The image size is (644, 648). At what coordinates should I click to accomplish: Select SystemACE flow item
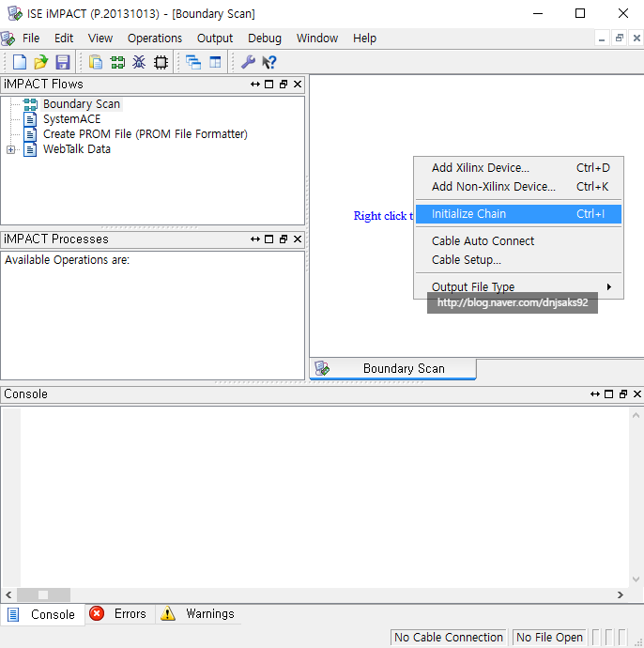point(72,119)
